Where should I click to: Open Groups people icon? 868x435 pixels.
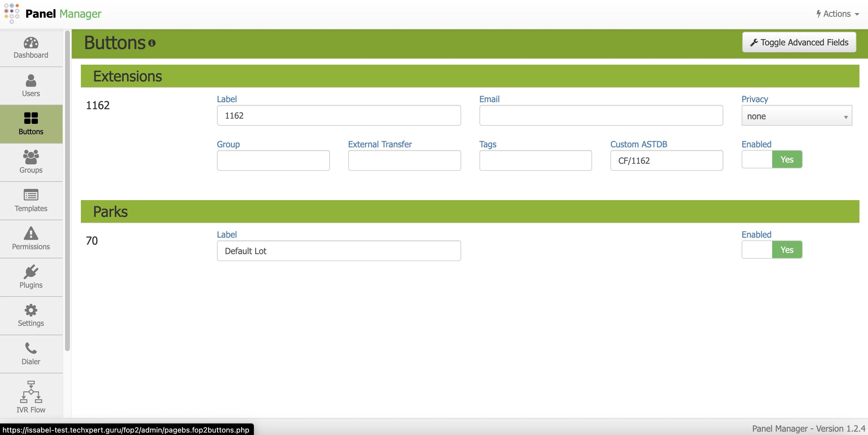click(31, 157)
